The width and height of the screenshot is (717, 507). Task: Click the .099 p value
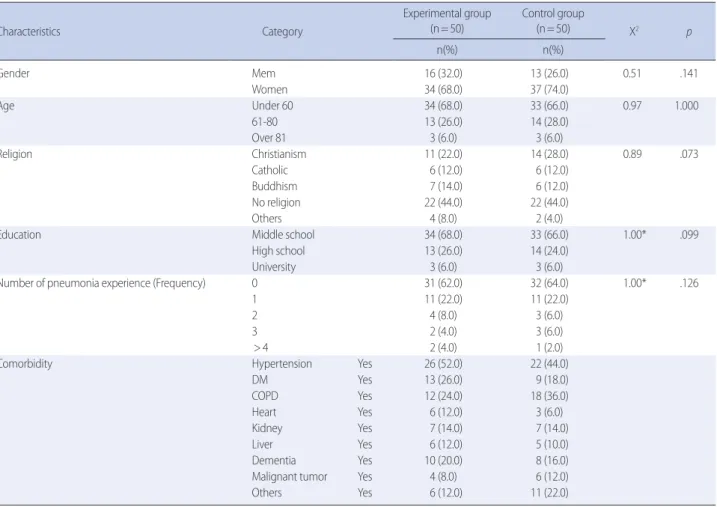[689, 235]
